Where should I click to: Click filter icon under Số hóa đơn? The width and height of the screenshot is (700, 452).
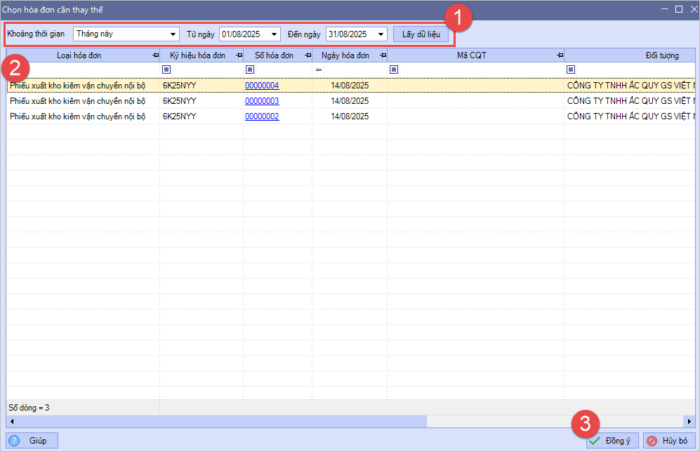point(250,70)
